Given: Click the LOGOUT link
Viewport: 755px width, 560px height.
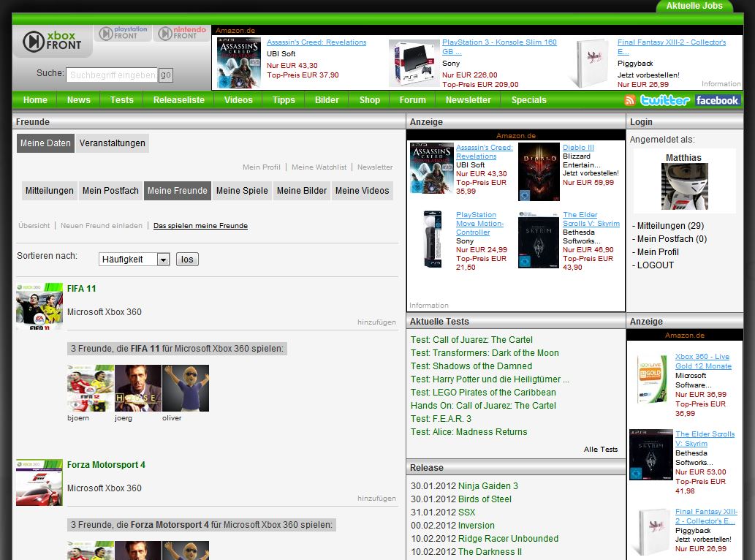Looking at the screenshot, I should coord(655,265).
